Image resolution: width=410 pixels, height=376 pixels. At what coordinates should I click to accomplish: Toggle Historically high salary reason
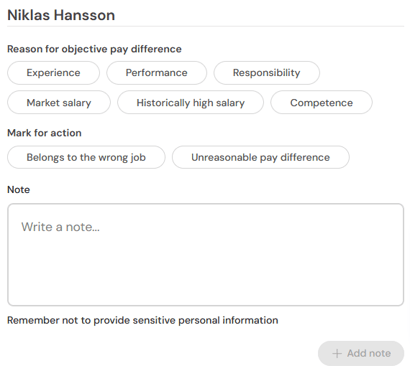190,103
